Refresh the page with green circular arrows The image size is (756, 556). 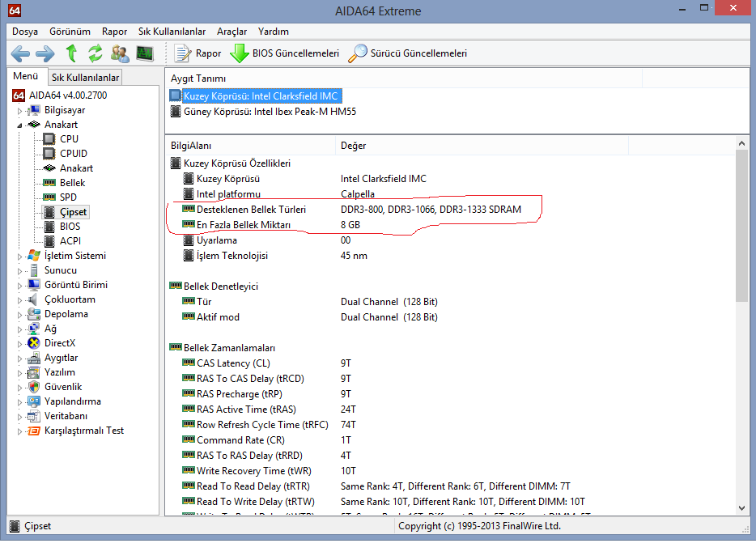point(96,53)
